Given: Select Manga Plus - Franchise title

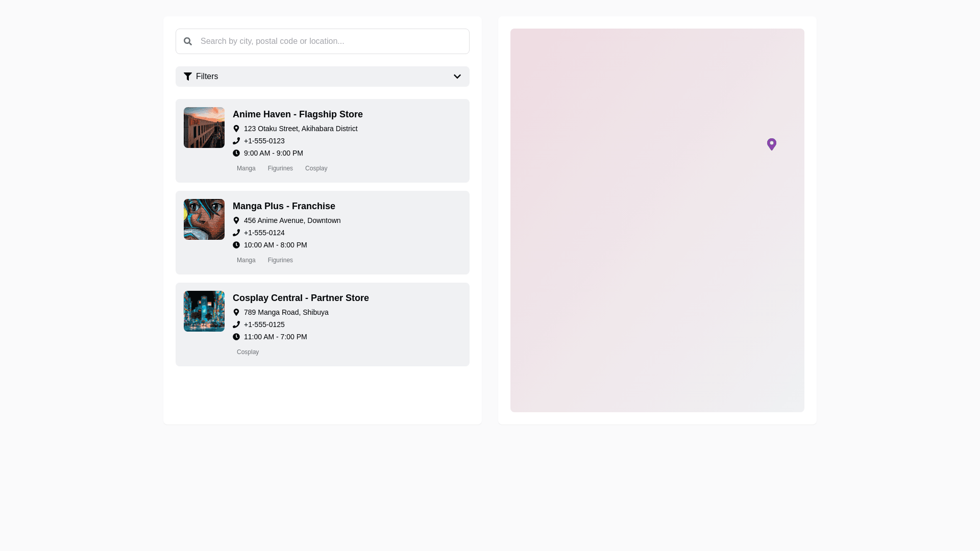Looking at the screenshot, I should (x=284, y=206).
